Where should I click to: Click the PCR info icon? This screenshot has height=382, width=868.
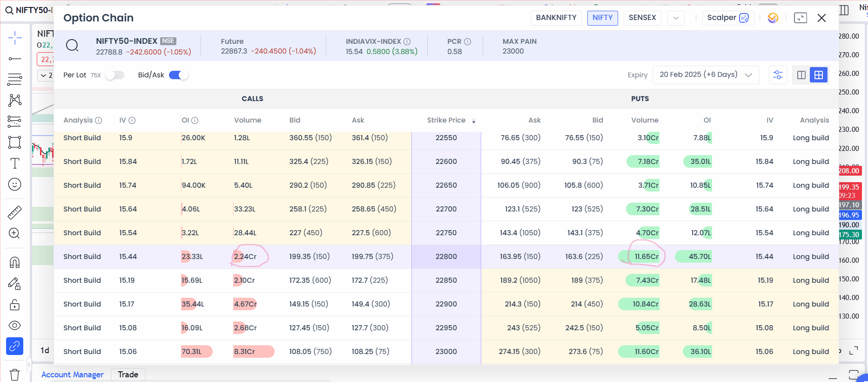click(x=468, y=41)
